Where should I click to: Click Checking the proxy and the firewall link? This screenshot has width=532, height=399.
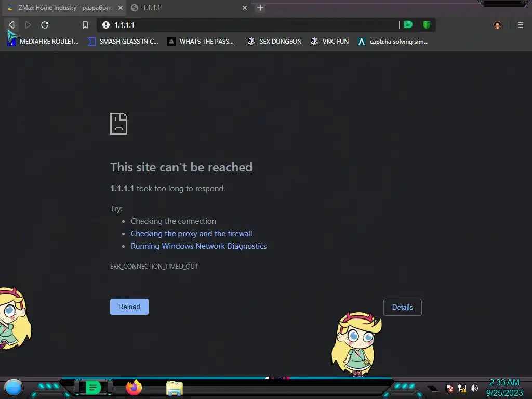click(191, 234)
